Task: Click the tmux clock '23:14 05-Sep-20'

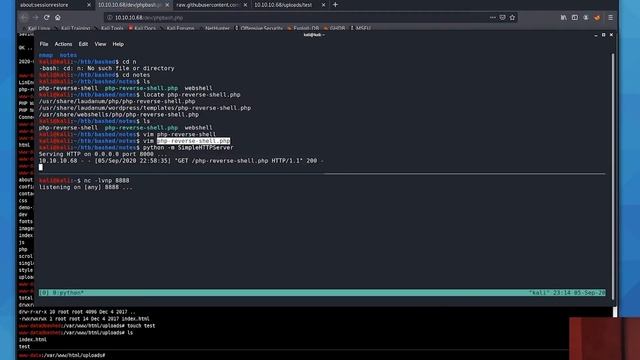Action: pos(579,293)
